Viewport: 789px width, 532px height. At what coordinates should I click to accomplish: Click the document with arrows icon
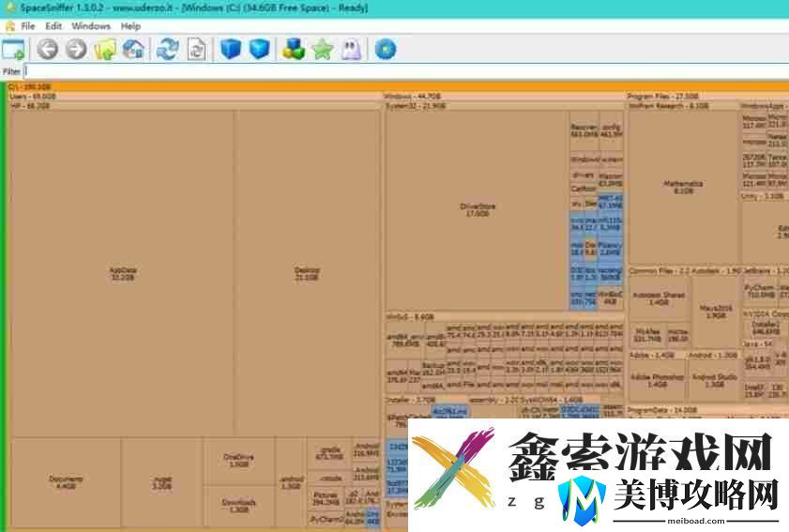pyautogui.click(x=196, y=50)
